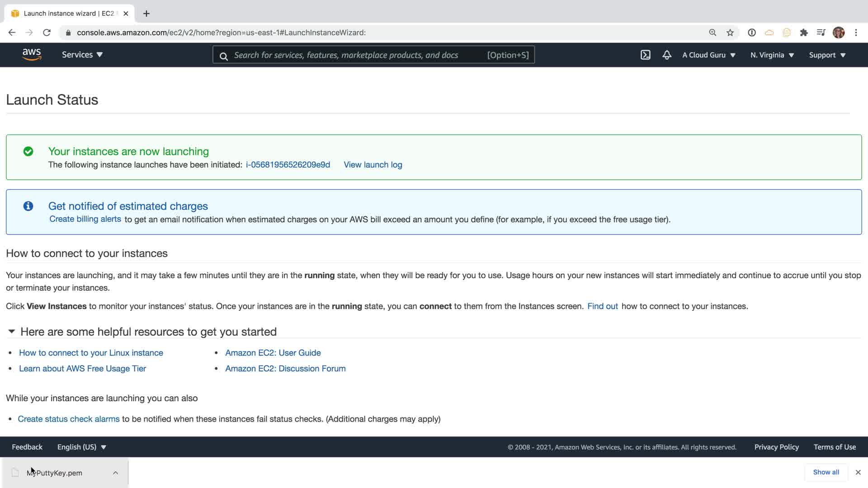
Task: Open the AWS CloudShell icon
Action: [645, 55]
